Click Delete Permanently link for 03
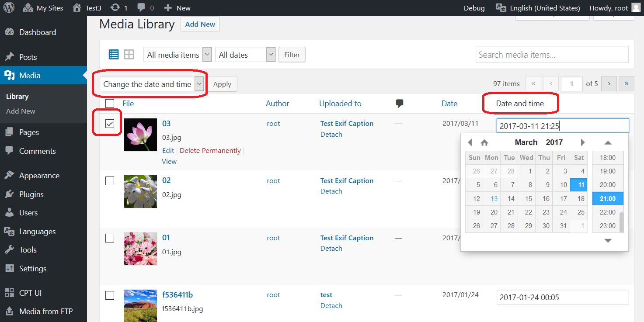The image size is (644, 322). (x=210, y=151)
